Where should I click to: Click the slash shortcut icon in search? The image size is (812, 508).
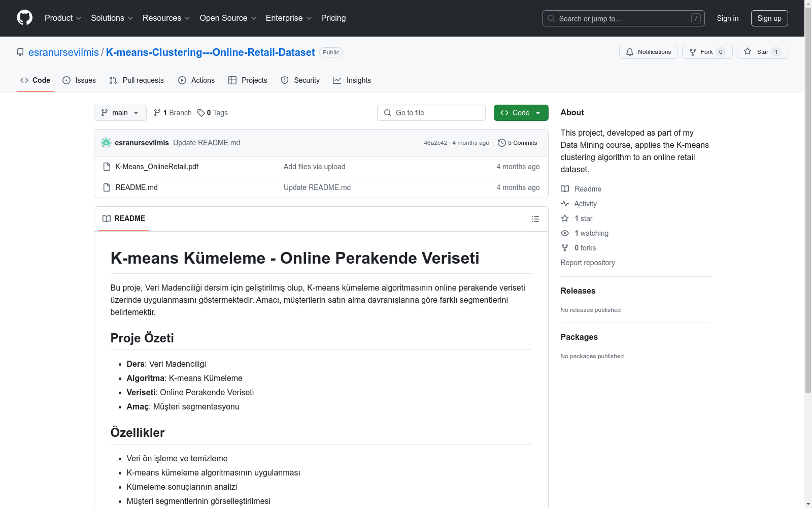pos(696,18)
